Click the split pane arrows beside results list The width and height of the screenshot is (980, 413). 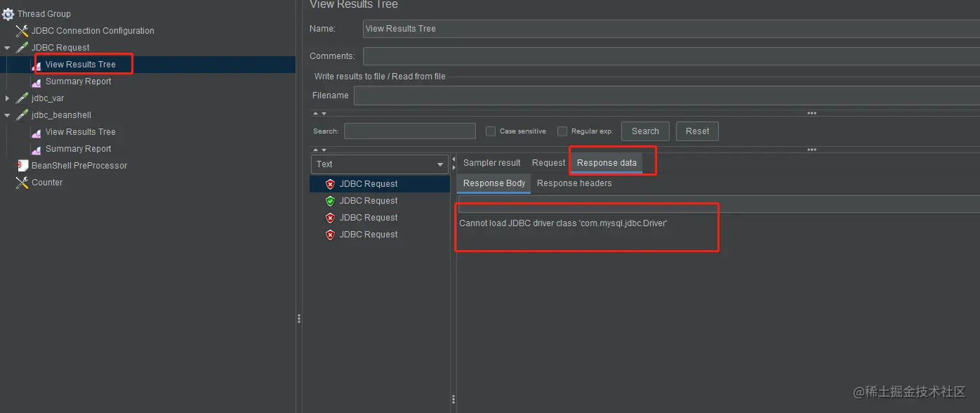pos(453,164)
